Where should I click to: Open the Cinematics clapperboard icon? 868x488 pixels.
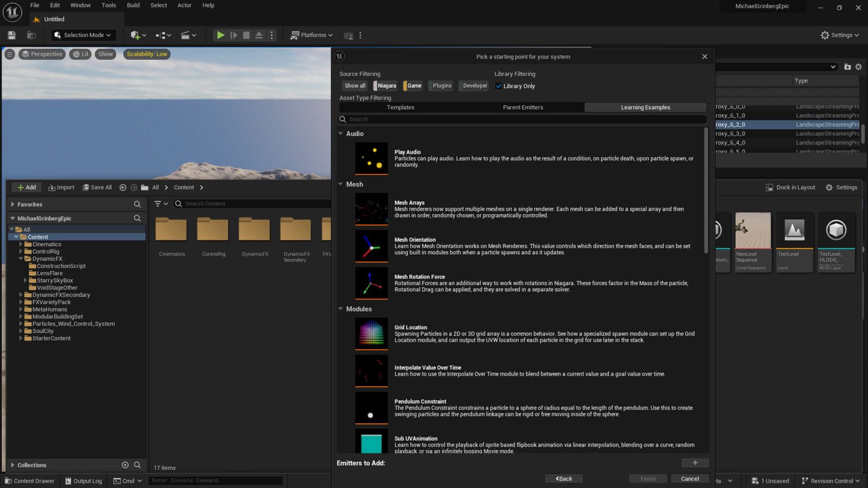click(188, 35)
